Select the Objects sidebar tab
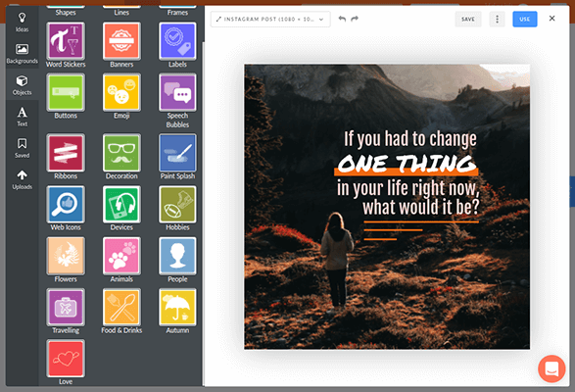 [x=22, y=85]
